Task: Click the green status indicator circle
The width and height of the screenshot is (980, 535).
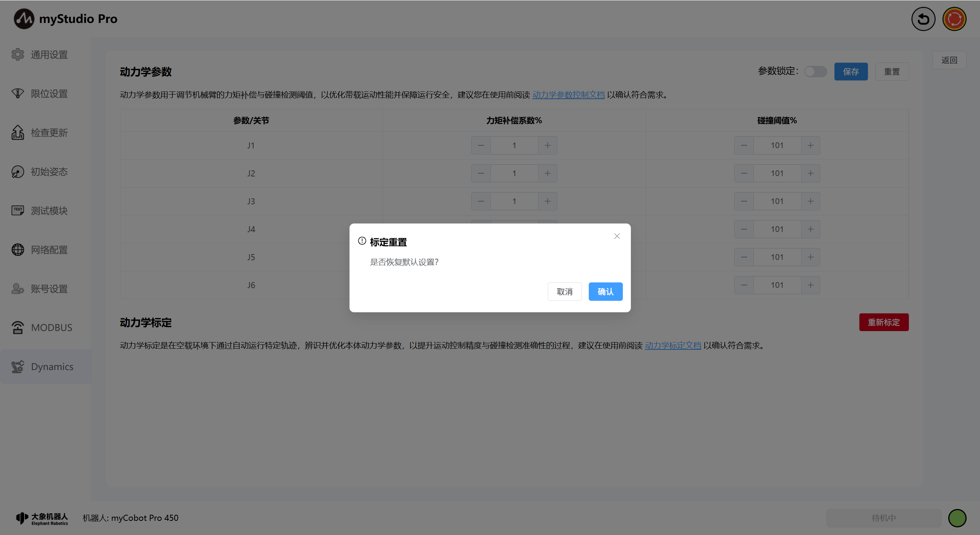Action: (957, 518)
